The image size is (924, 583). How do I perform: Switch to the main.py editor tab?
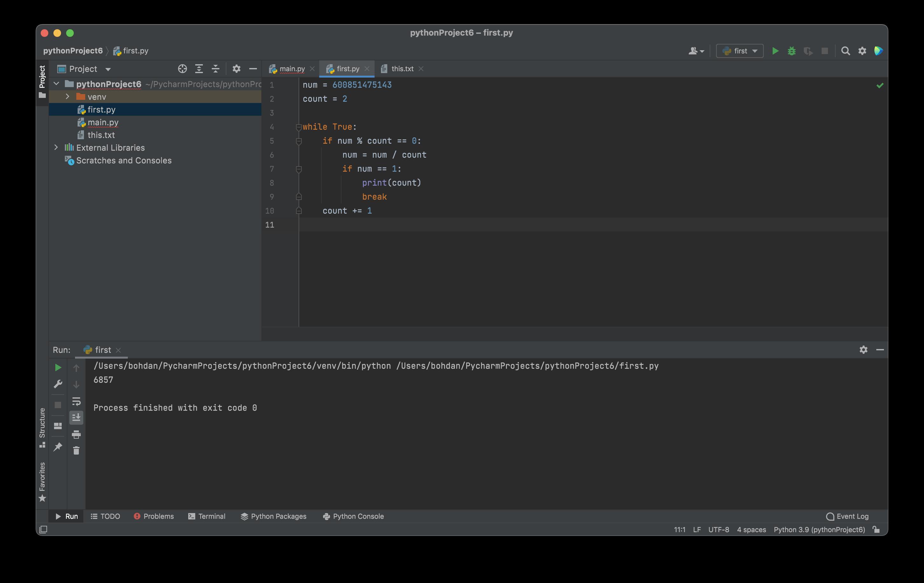coord(292,69)
